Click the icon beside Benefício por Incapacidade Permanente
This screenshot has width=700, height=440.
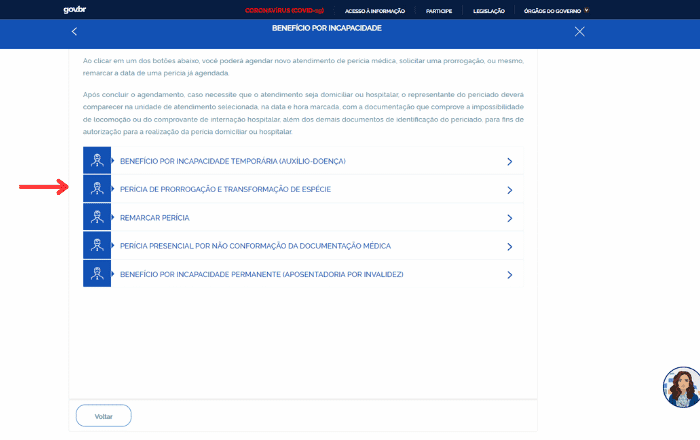[97, 273]
